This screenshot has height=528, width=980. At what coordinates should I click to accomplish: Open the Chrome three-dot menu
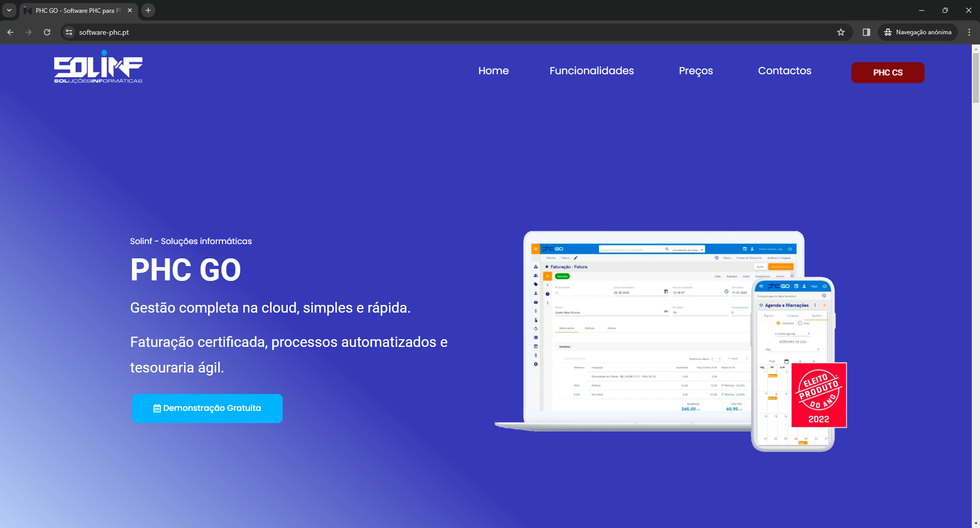pos(969,32)
